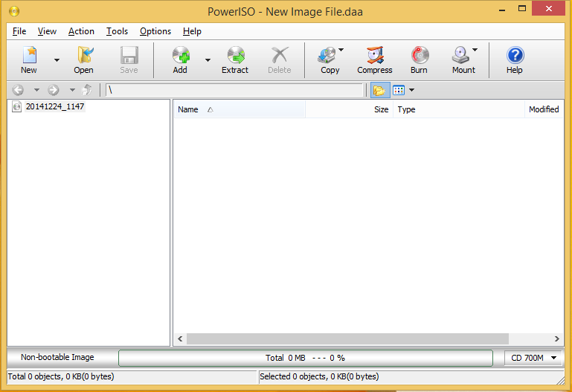Click the Total 0 objects status text
Image resolution: width=572 pixels, height=392 pixels.
tap(61, 376)
